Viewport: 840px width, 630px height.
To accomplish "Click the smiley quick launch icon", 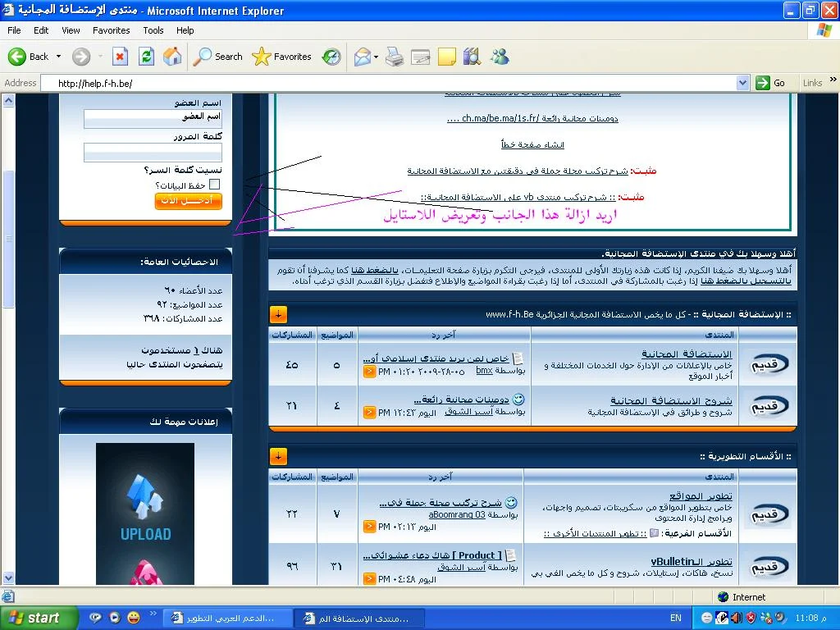I will click(x=133, y=618).
